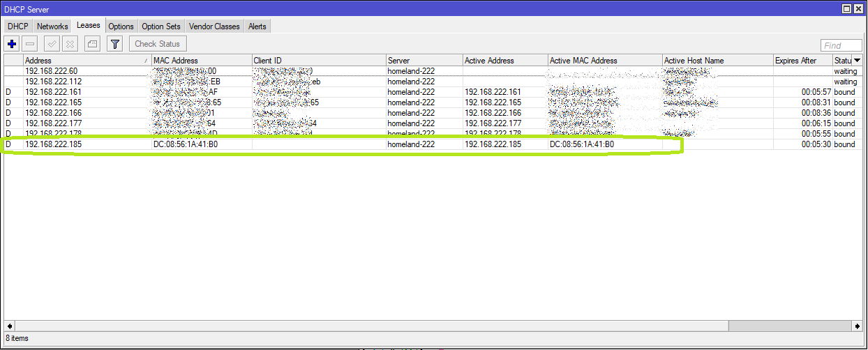Click the comment toolbar icon
This screenshot has height=350, width=868.
(x=92, y=44)
